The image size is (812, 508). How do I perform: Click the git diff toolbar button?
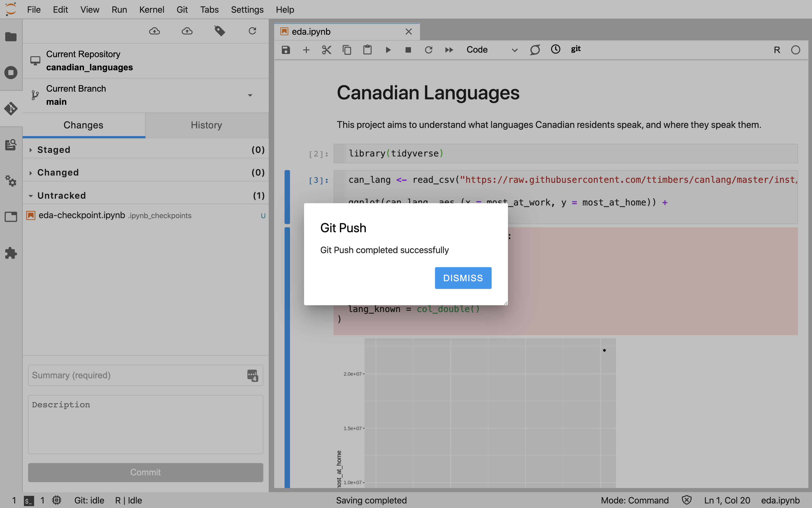click(x=576, y=49)
